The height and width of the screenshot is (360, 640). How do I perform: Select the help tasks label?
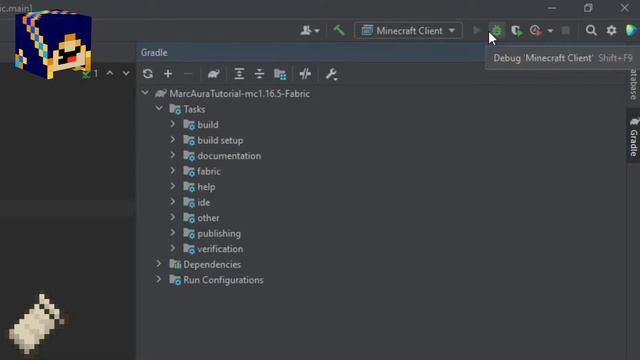(206, 187)
